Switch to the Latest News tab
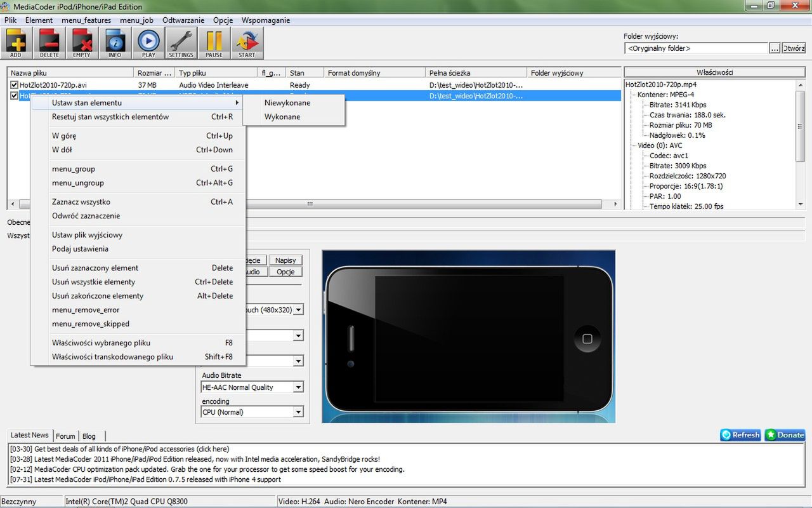Screen dimensions: 812x508 30,435
